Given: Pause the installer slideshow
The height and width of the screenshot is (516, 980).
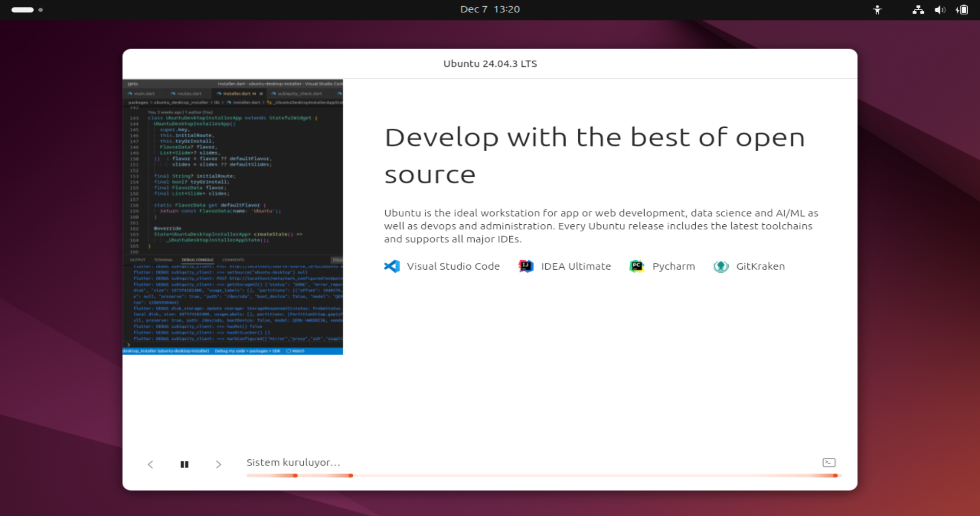Looking at the screenshot, I should pyautogui.click(x=184, y=464).
